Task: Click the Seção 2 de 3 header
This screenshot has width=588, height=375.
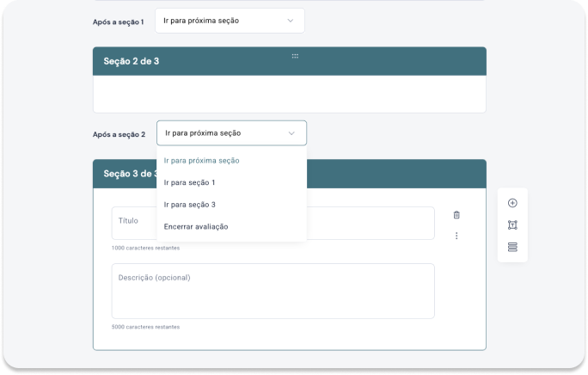Action: tap(131, 61)
